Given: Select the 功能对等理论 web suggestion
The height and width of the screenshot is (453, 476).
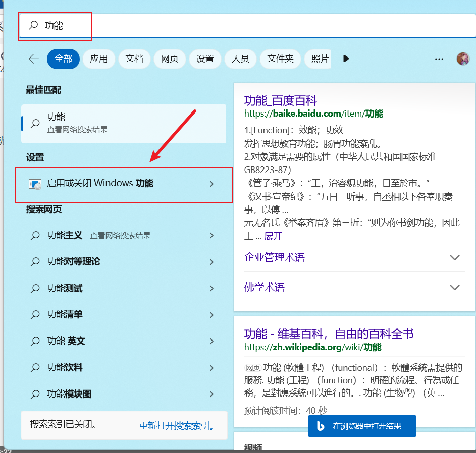Looking at the screenshot, I should [x=124, y=262].
